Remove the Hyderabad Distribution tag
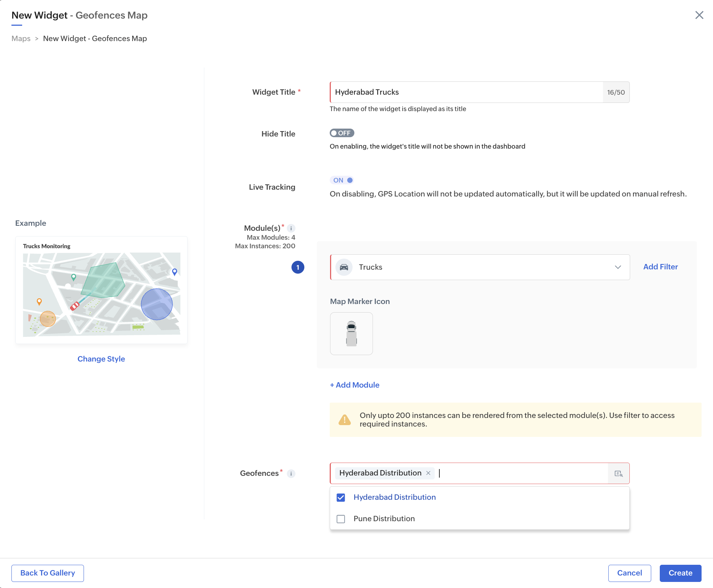The image size is (713, 588). (x=428, y=473)
